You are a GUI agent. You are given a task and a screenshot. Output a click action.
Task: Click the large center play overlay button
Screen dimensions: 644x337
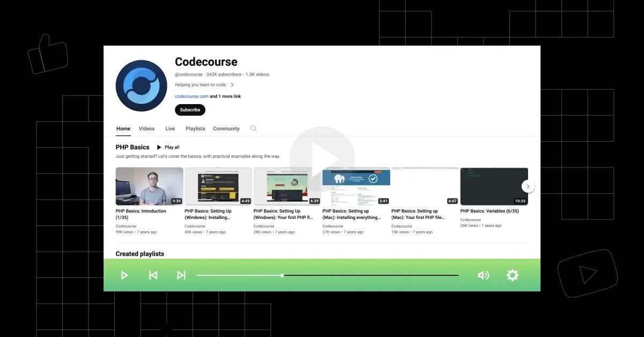pos(322,159)
